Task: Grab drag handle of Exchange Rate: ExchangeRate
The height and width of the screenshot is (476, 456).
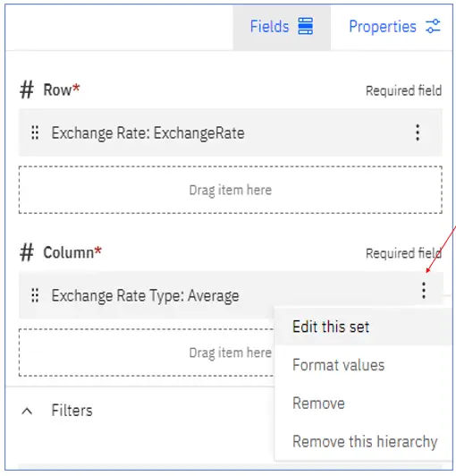Action: [x=35, y=132]
